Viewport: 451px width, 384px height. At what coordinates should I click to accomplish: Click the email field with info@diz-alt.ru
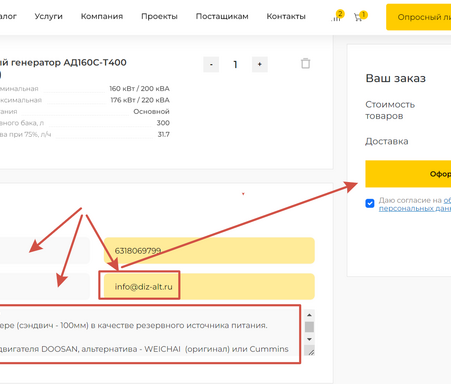(x=209, y=286)
